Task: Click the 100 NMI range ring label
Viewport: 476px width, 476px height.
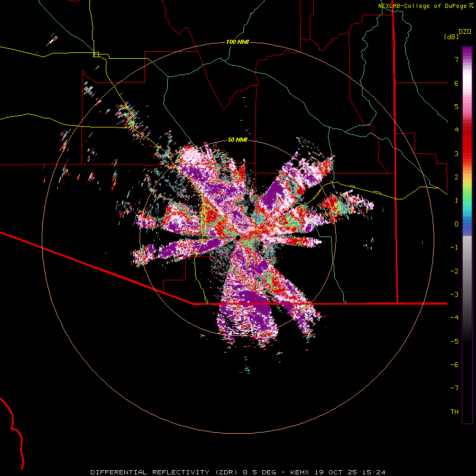Action: pos(237,42)
